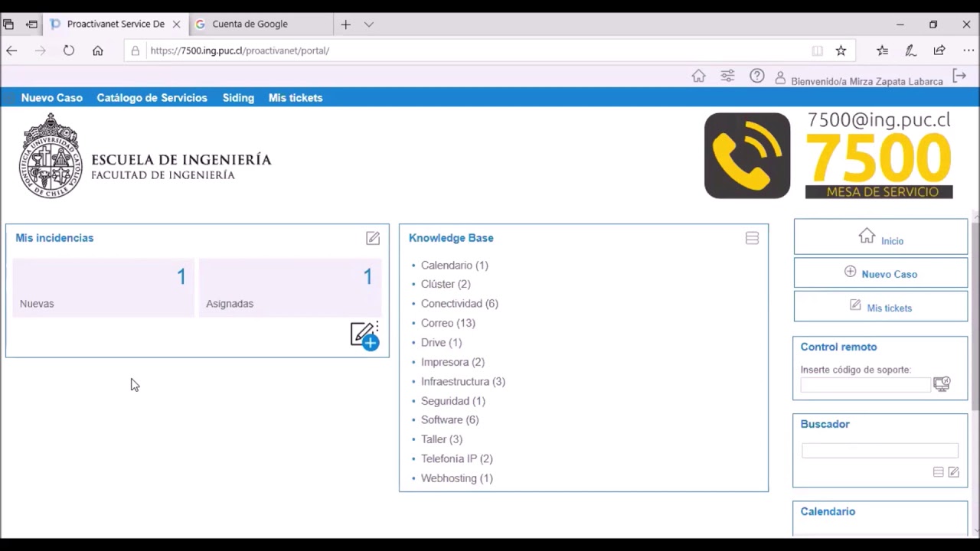Image resolution: width=980 pixels, height=551 pixels.
Task: Click the Inicio sidebar button
Action: pos(880,236)
